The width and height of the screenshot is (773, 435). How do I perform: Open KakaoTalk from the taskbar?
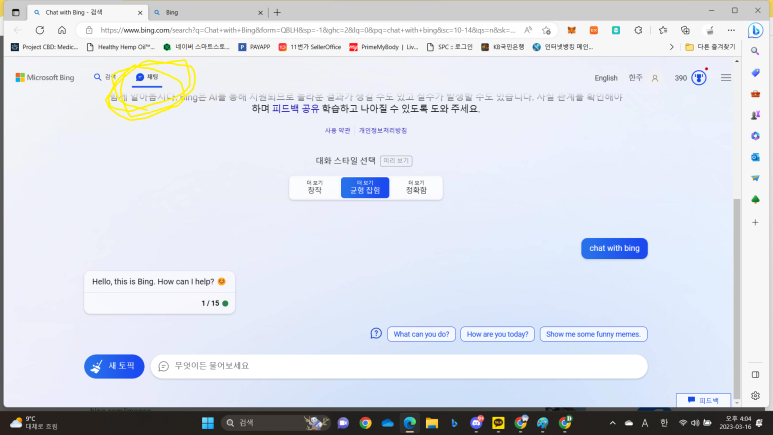tap(498, 423)
